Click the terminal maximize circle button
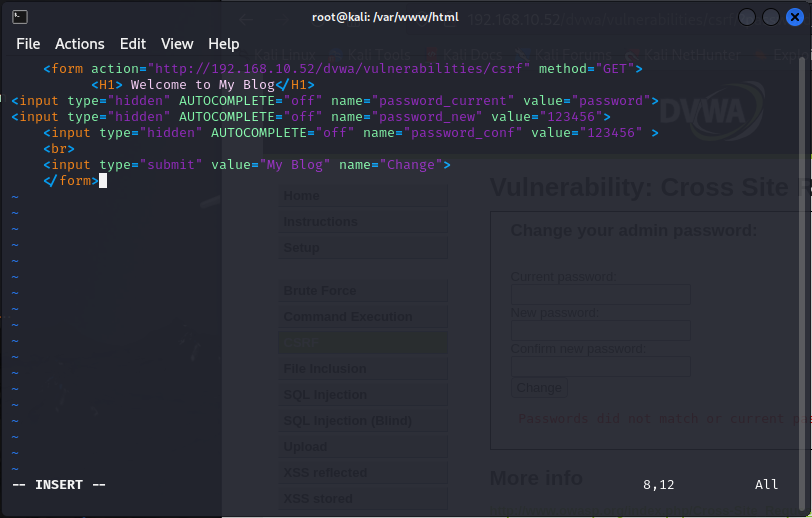 point(771,17)
